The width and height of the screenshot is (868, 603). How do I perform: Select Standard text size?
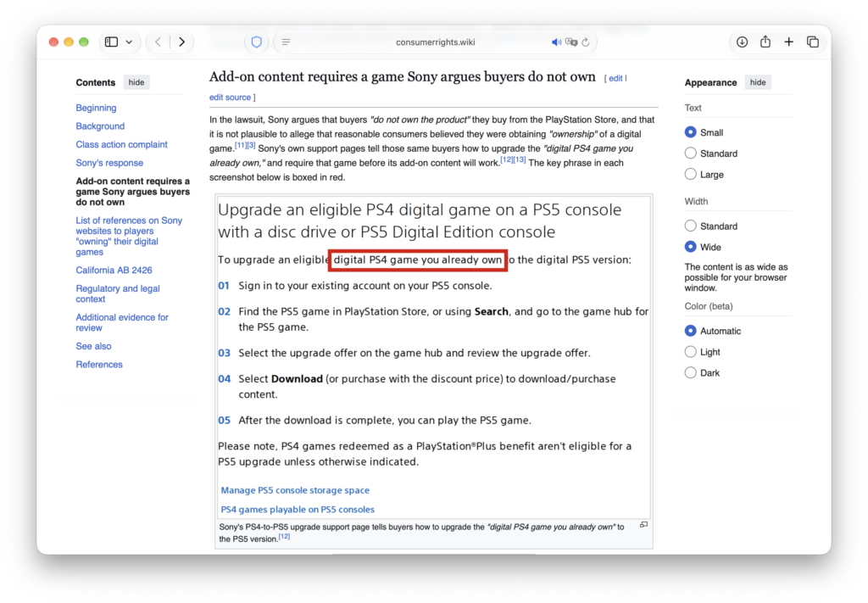pos(690,154)
